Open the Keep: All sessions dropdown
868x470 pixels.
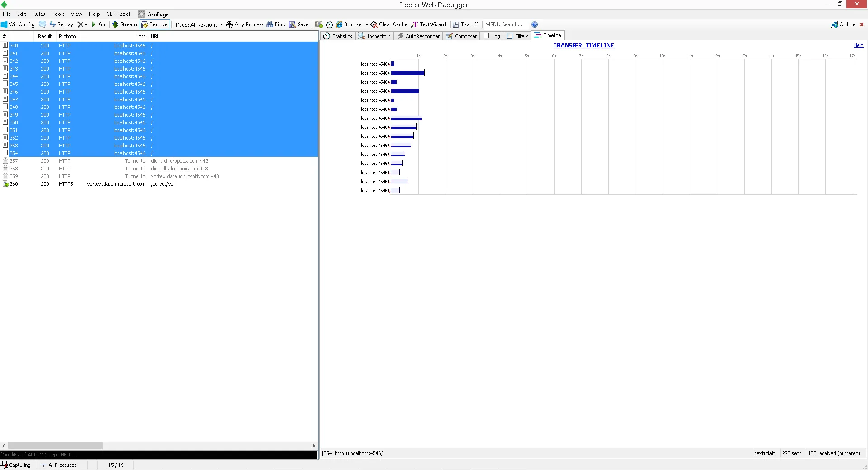[x=199, y=24]
